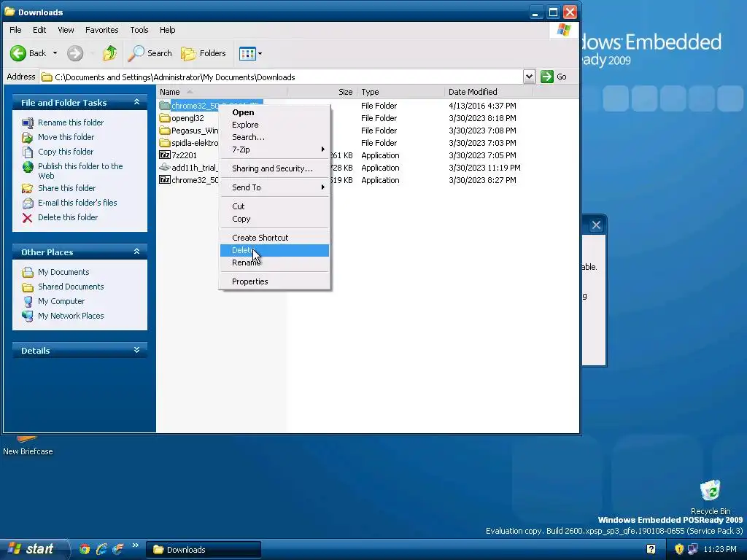The image size is (747, 560).
Task: Open the Back history dropdown arrow
Action: click(55, 53)
